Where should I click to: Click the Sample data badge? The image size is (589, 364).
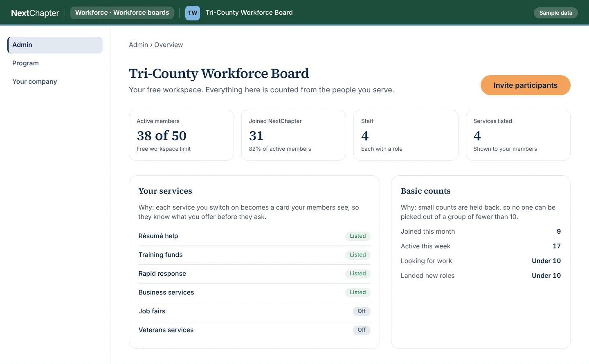click(555, 13)
